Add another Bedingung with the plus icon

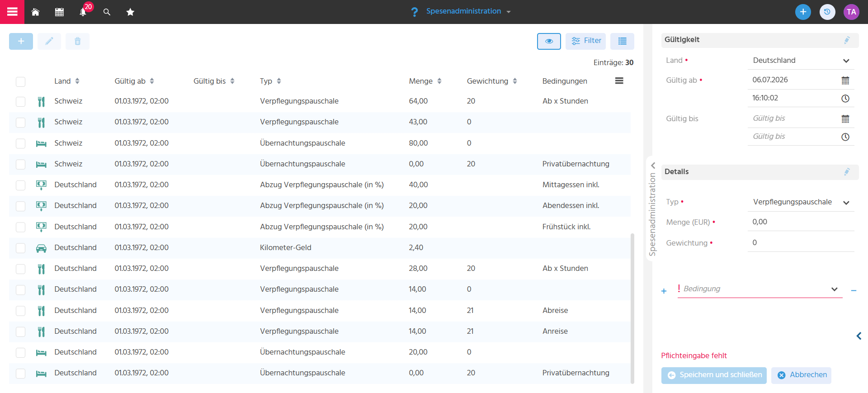[x=664, y=291]
